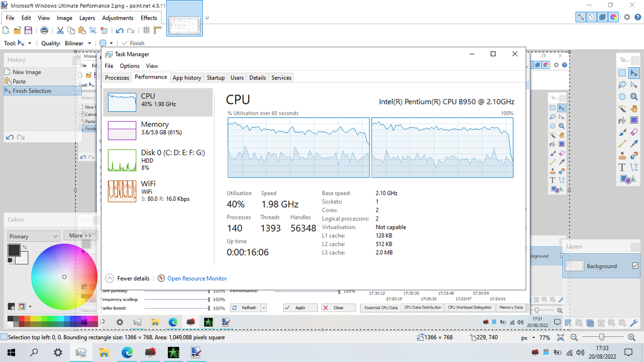Open the Adjustments menu
The height and width of the screenshot is (362, 644).
click(x=118, y=18)
